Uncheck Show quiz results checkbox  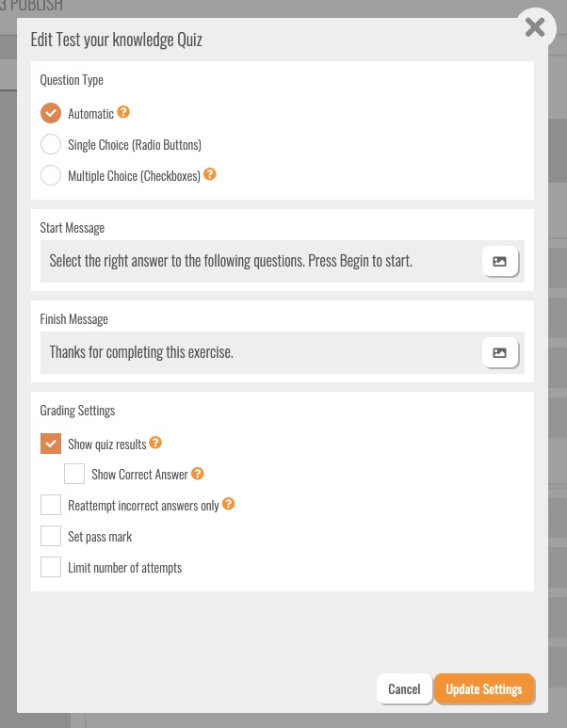51,444
